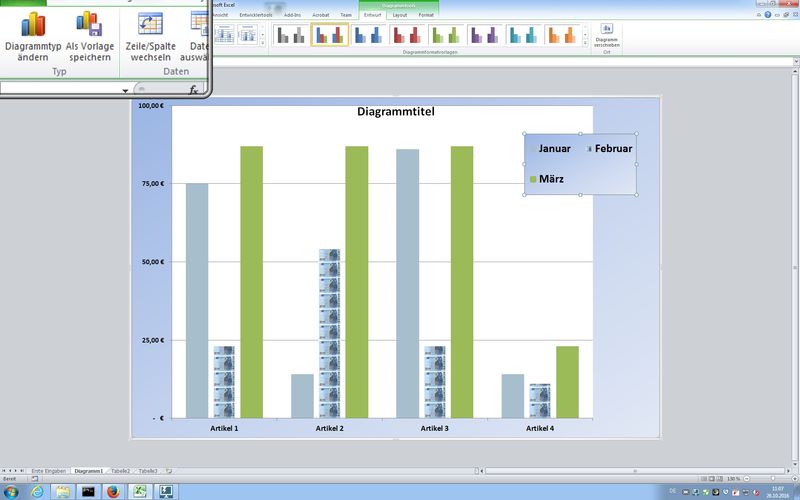Image resolution: width=800 pixels, height=500 pixels.
Task: Click the Diagramm verschieben button
Action: pyautogui.click(x=606, y=35)
